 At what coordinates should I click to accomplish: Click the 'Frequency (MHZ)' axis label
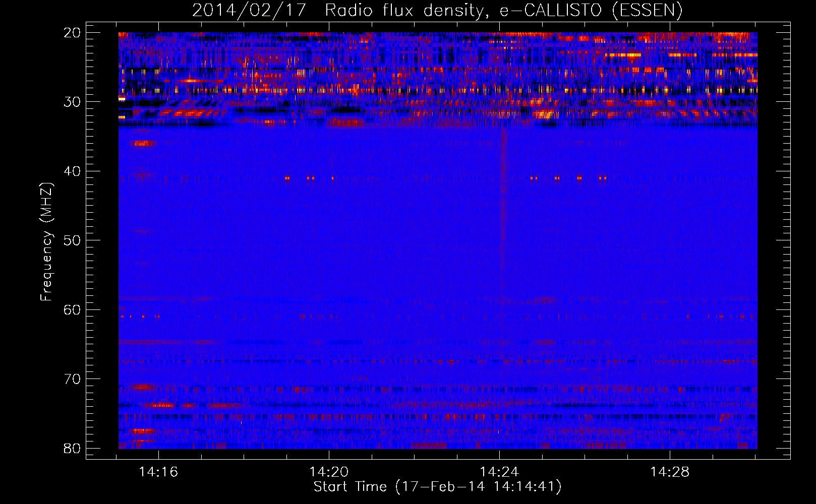46,241
